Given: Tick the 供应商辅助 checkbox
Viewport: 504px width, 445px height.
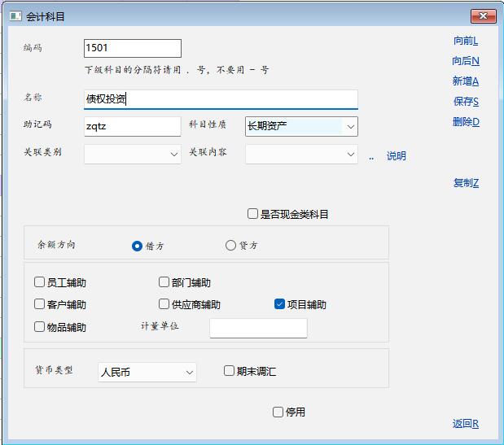Looking at the screenshot, I should (x=164, y=304).
